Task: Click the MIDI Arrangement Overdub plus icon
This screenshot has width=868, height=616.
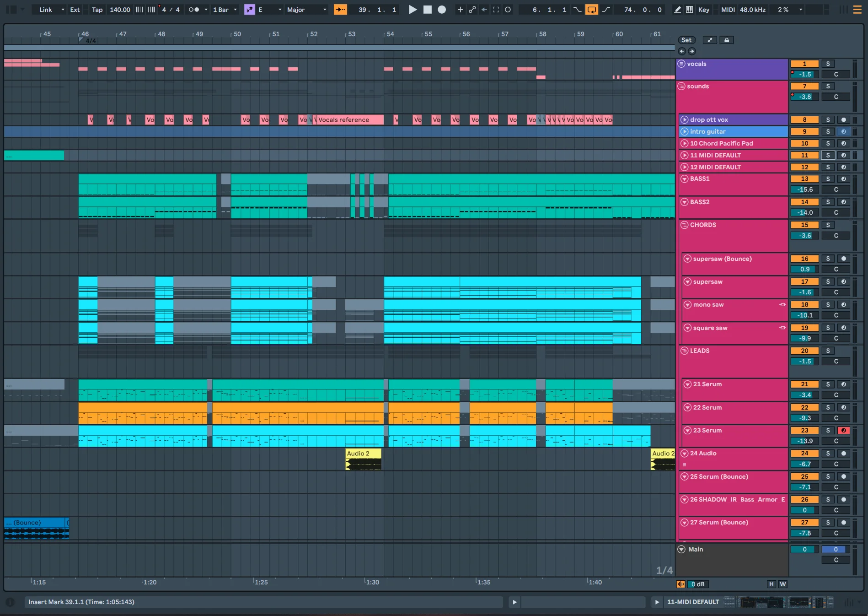Action: [461, 10]
